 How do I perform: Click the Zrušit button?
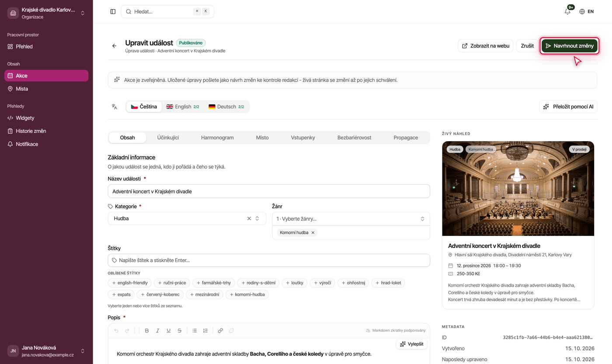[x=527, y=46]
